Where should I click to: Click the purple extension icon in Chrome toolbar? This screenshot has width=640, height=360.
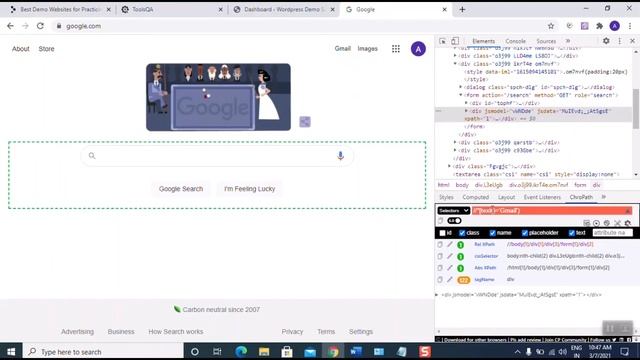coord(585,26)
